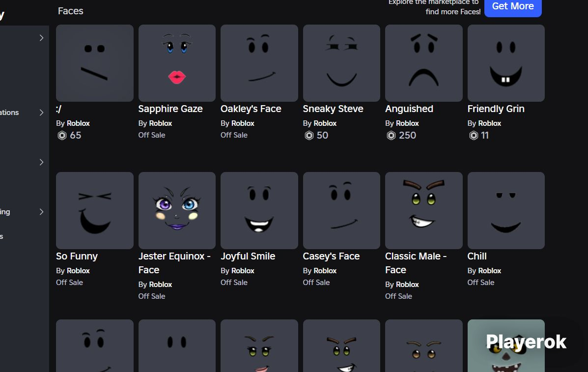The height and width of the screenshot is (372, 588).
Task: Select the Friendly Grin face thumbnail
Action: 506,63
